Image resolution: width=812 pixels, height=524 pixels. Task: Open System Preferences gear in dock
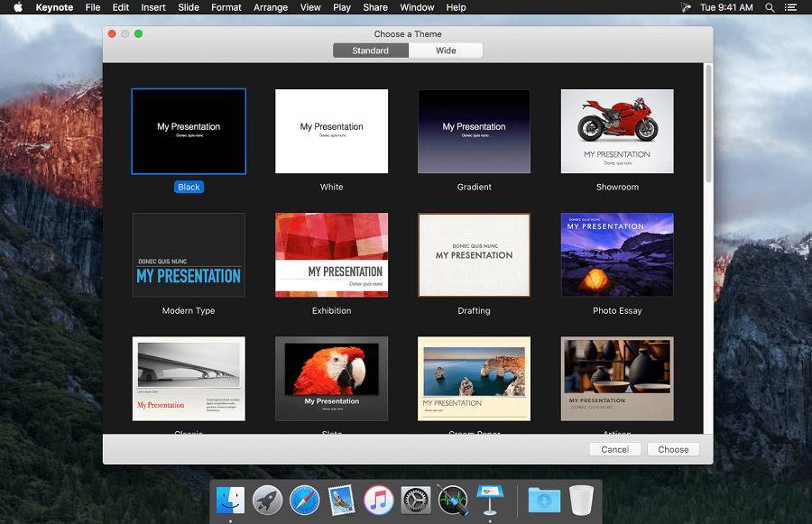415,499
